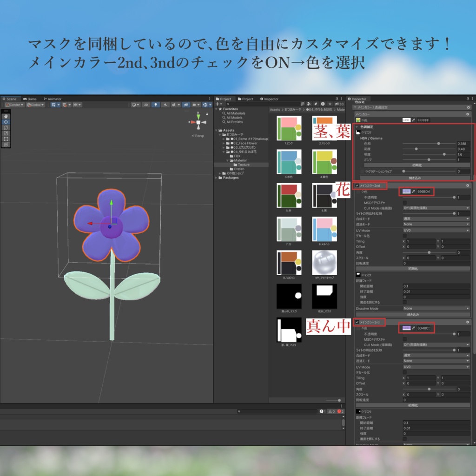This screenshot has width=476, height=476.
Task: Open Cull Mode dropdown under メインカラー2nd
Action: (436, 208)
